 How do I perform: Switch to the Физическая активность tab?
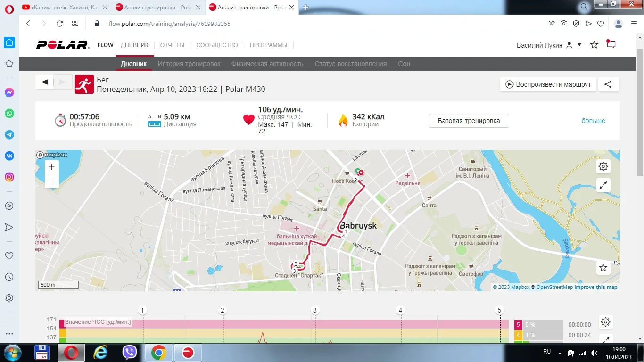pos(267,64)
